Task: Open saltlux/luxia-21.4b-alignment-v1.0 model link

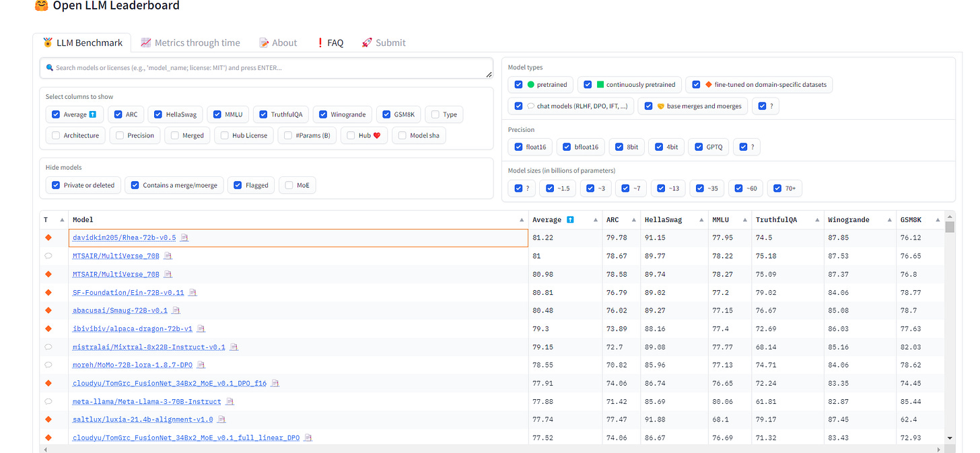Action: click(x=143, y=419)
